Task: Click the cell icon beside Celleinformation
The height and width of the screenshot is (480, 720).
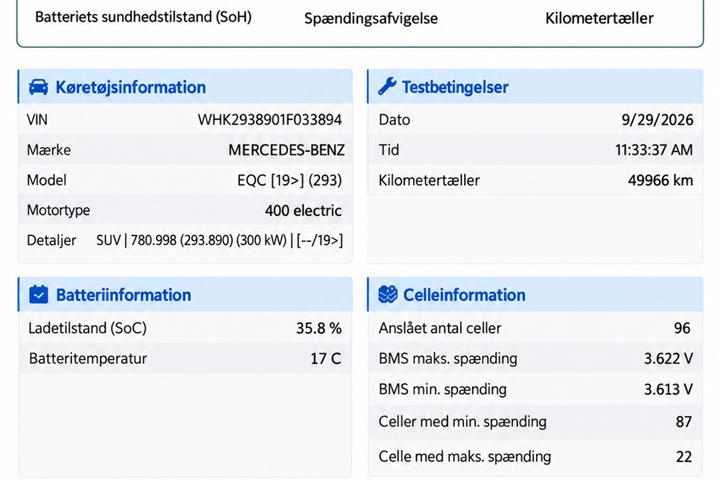Action: click(x=388, y=294)
